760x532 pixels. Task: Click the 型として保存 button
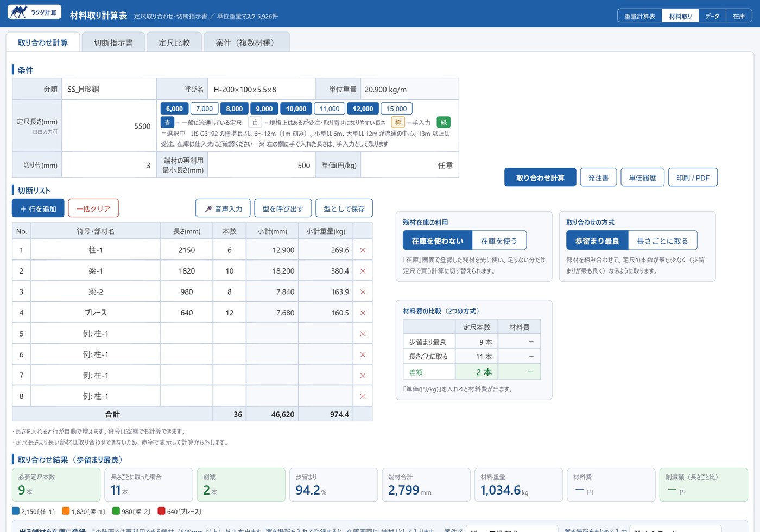point(344,208)
